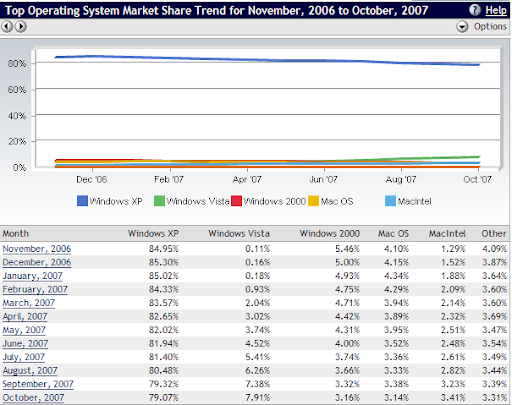Screen dimensions: 512x405
Task: Open the June, 2007 link
Action: (25, 344)
